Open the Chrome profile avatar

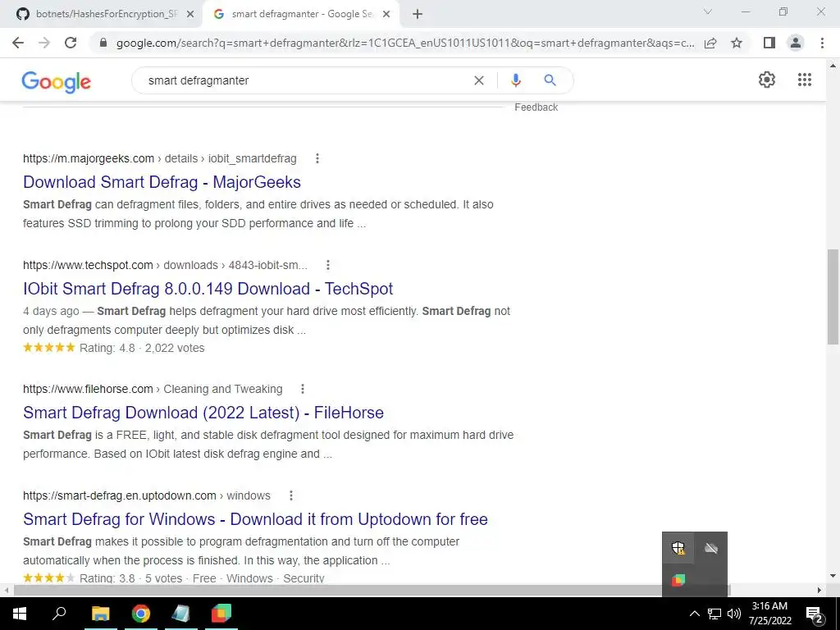(x=796, y=43)
